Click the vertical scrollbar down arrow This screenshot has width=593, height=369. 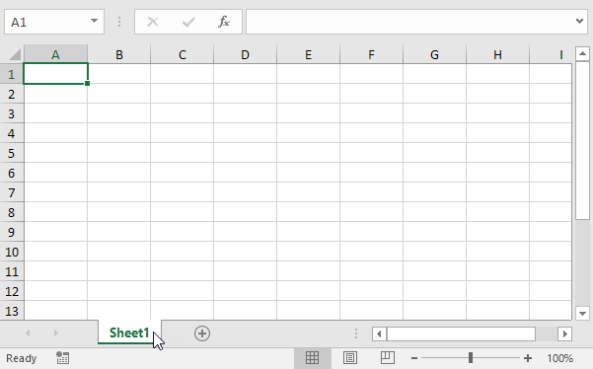tap(582, 313)
